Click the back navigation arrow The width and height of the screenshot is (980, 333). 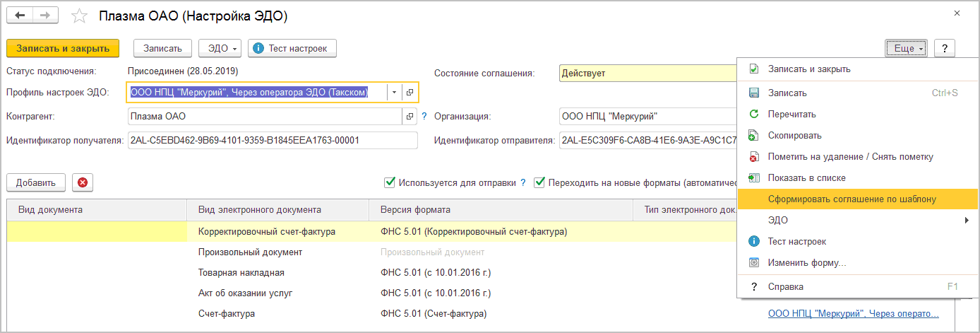pyautogui.click(x=20, y=16)
